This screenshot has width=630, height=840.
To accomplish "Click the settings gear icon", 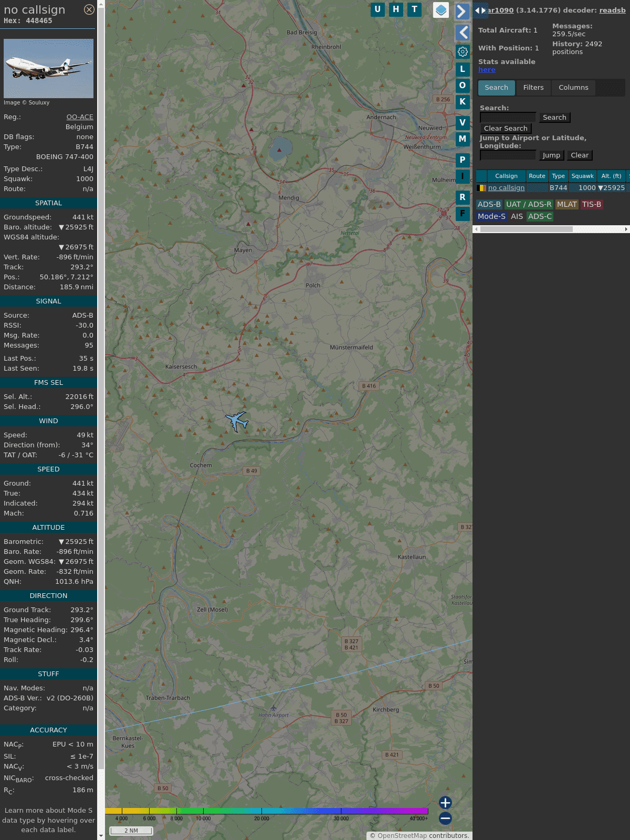I will [463, 51].
